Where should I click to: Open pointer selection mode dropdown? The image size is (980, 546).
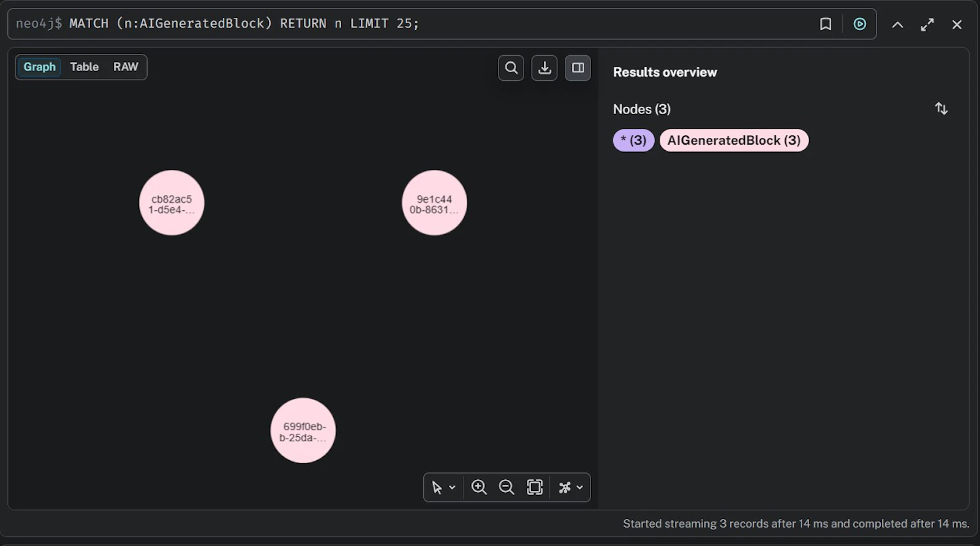tap(443, 487)
